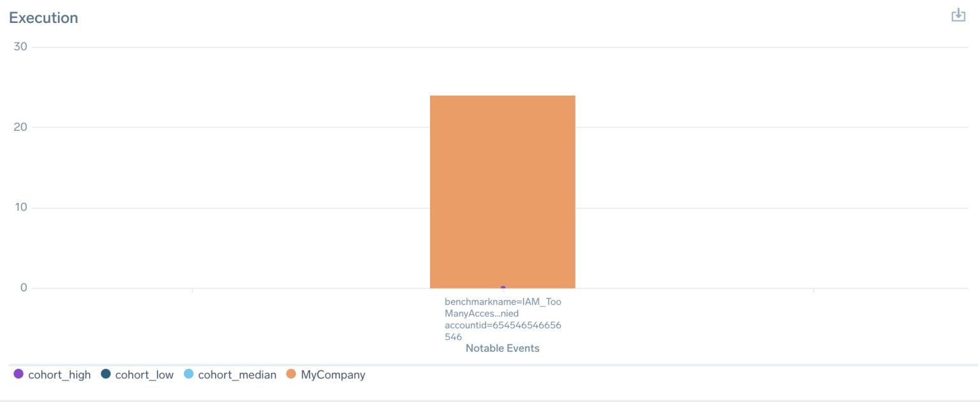
Task: Click the dark blue cohort_low legend dot
Action: (x=106, y=374)
